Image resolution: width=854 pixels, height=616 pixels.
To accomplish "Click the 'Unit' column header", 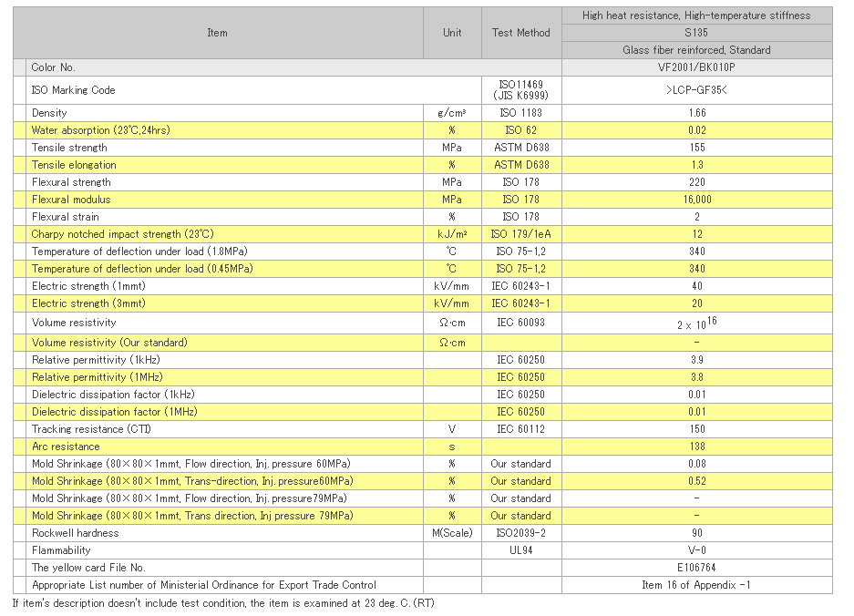I will pyautogui.click(x=452, y=33).
